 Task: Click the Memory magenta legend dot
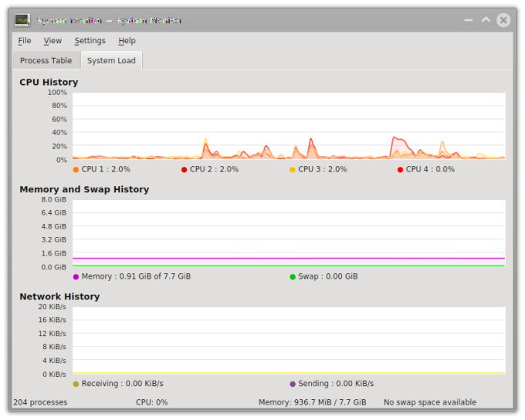(x=76, y=277)
